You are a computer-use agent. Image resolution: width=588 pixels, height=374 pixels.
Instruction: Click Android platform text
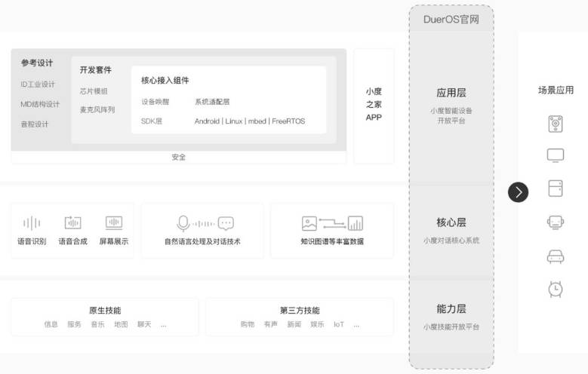(207, 121)
